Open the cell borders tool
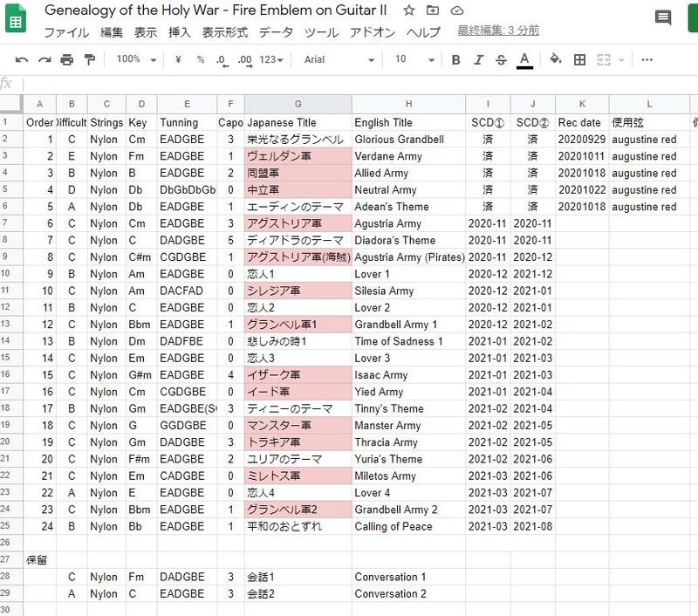698x616 pixels. click(x=579, y=60)
